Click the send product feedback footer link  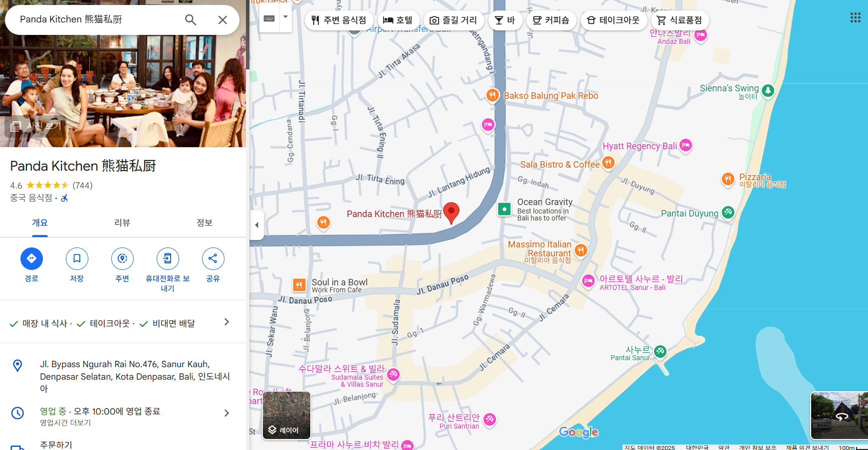pos(807,448)
